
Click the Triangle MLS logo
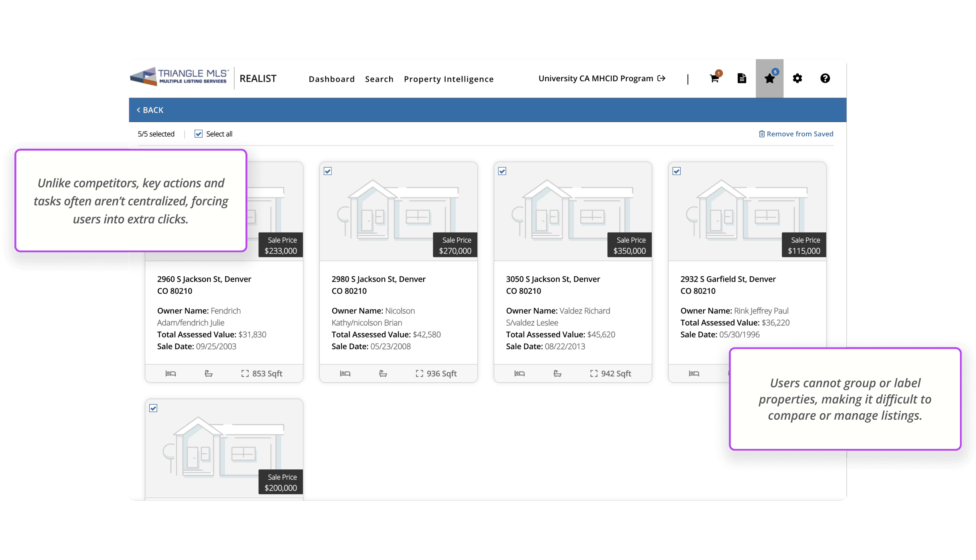point(180,76)
